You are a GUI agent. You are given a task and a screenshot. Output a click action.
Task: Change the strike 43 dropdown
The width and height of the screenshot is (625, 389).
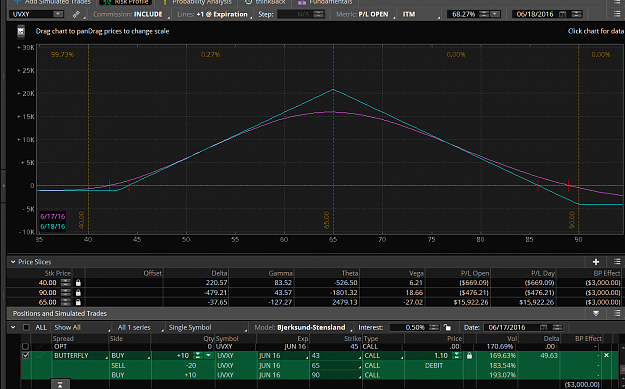[336, 356]
